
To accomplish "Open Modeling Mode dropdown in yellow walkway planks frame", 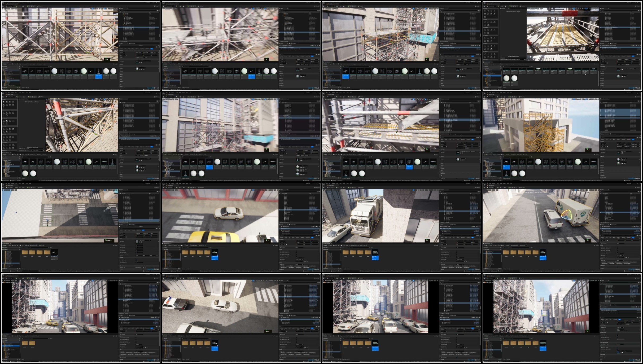I will (491, 6).
